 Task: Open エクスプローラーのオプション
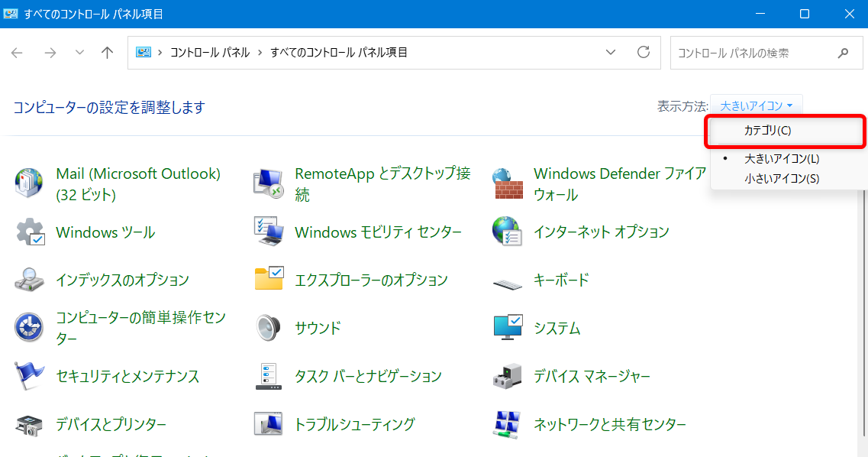(370, 280)
